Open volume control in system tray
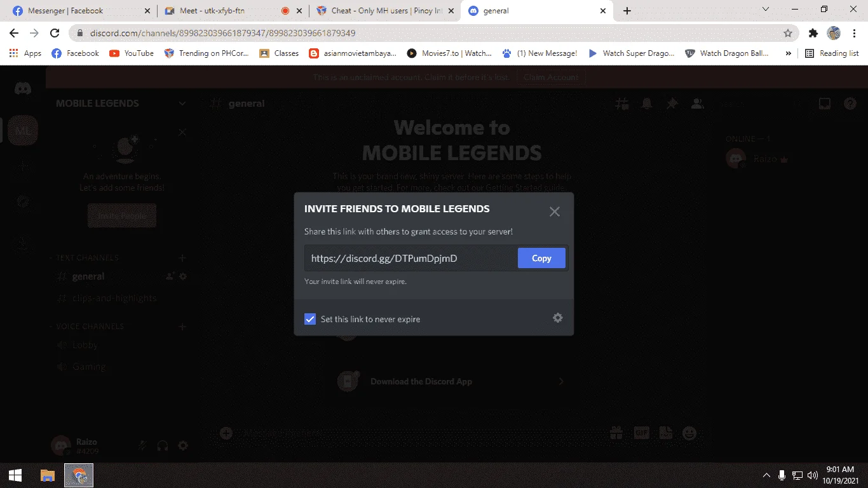The width and height of the screenshot is (868, 488). (x=813, y=475)
